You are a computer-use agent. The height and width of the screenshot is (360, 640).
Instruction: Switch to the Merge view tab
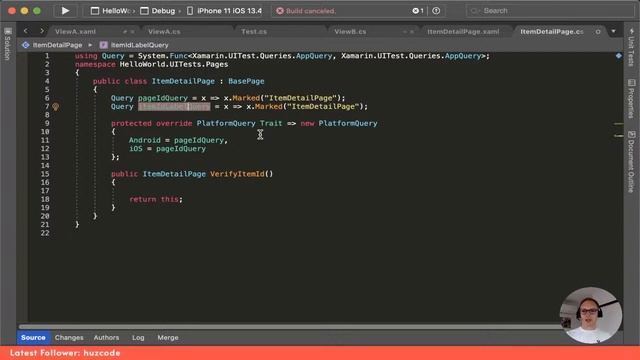tap(168, 338)
